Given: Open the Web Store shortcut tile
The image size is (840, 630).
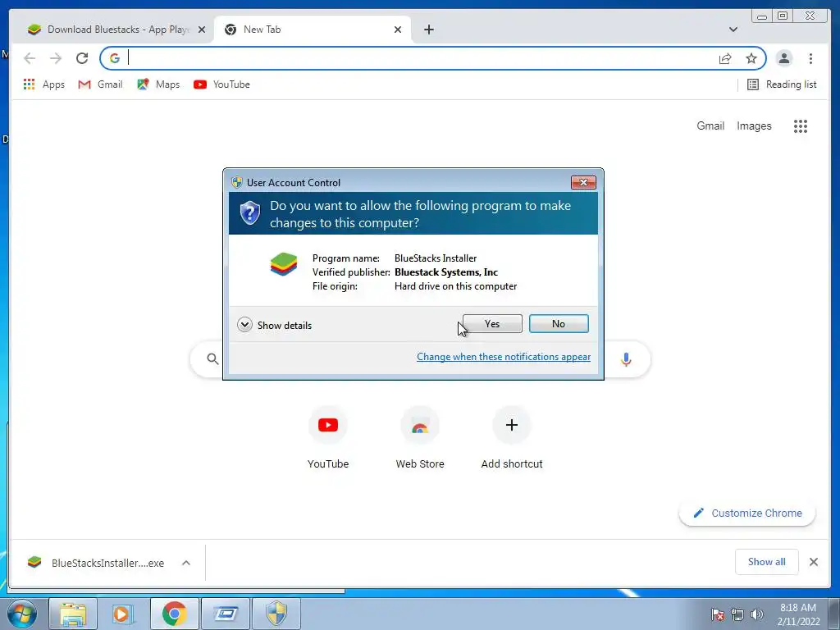Looking at the screenshot, I should 420,438.
